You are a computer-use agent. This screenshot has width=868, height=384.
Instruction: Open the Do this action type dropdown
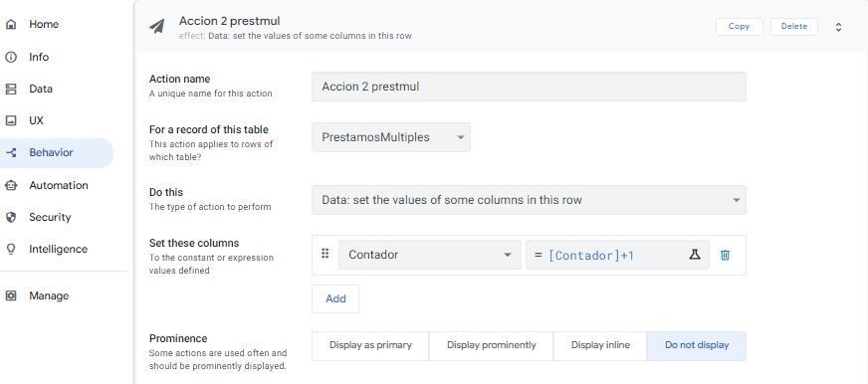point(529,200)
